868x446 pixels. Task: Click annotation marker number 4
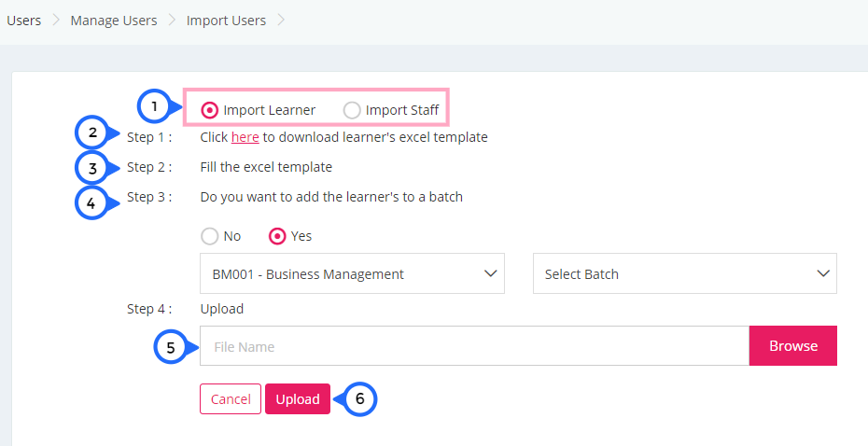click(x=91, y=203)
